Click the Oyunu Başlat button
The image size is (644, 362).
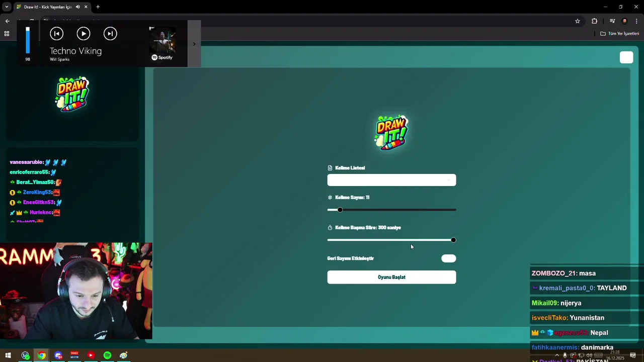click(391, 277)
